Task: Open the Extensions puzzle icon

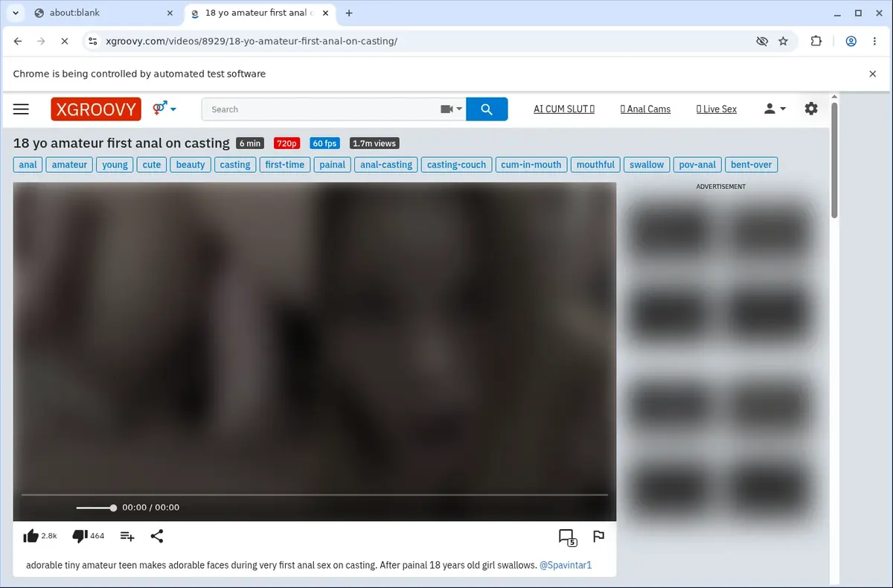Action: click(x=816, y=41)
